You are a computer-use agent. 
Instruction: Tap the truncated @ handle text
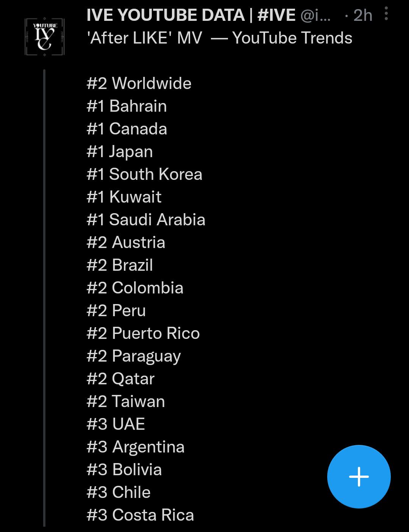coord(315,15)
